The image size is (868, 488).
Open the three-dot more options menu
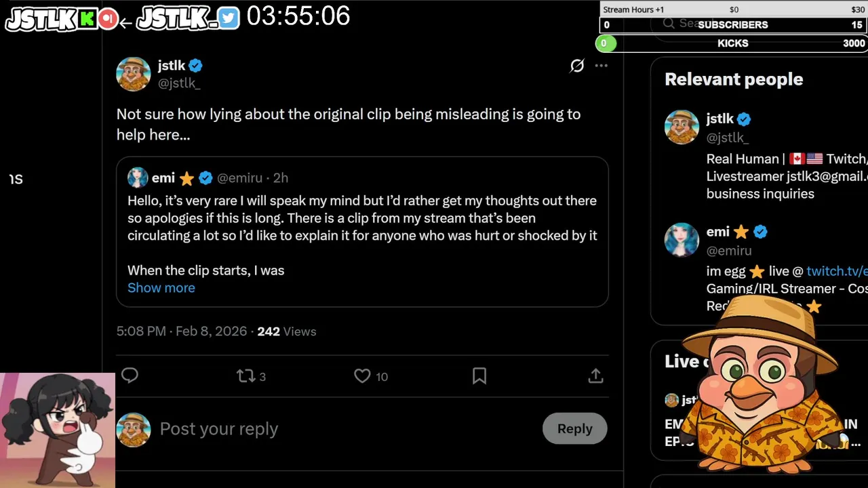[601, 66]
